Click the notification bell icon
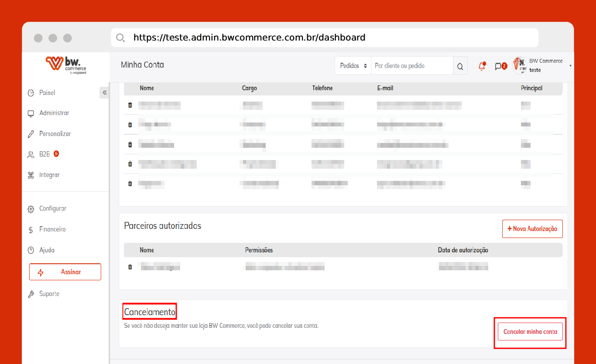The image size is (596, 364). (x=482, y=66)
